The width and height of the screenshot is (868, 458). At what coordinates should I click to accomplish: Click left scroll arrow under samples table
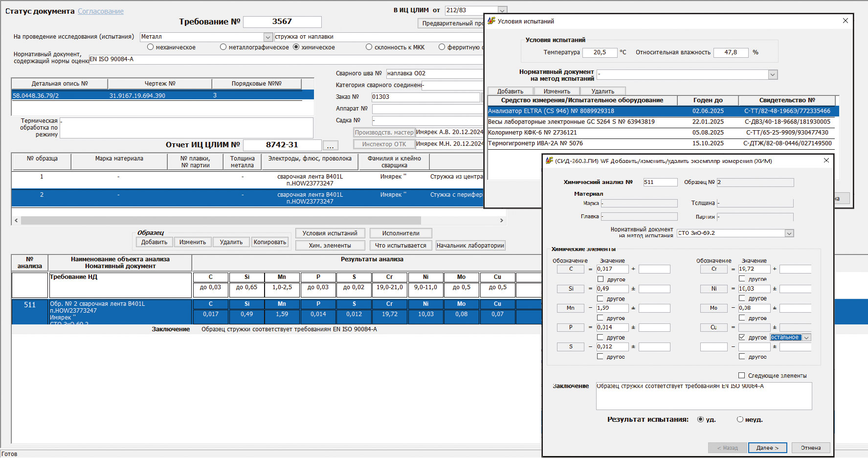pos(16,221)
